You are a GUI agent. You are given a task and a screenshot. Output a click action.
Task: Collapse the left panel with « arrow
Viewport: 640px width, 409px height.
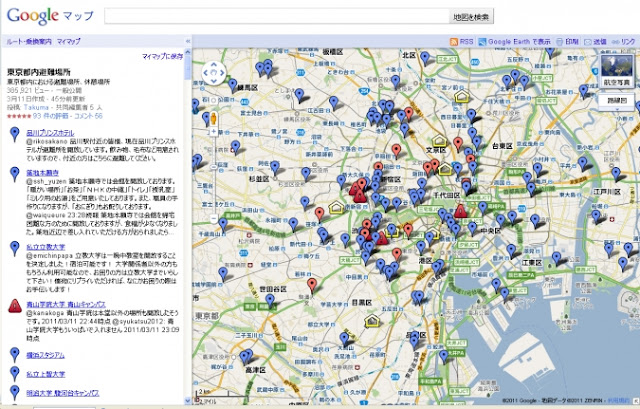pos(188,41)
